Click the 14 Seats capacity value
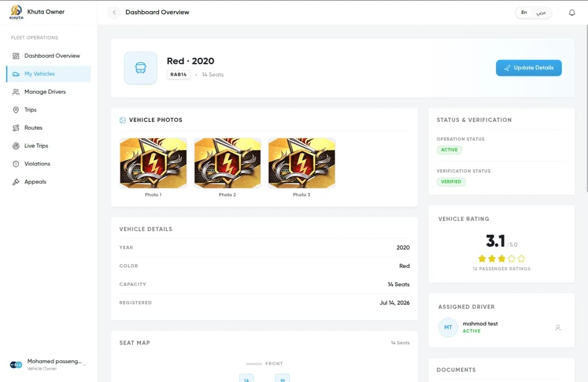This screenshot has height=382, width=588. point(398,284)
